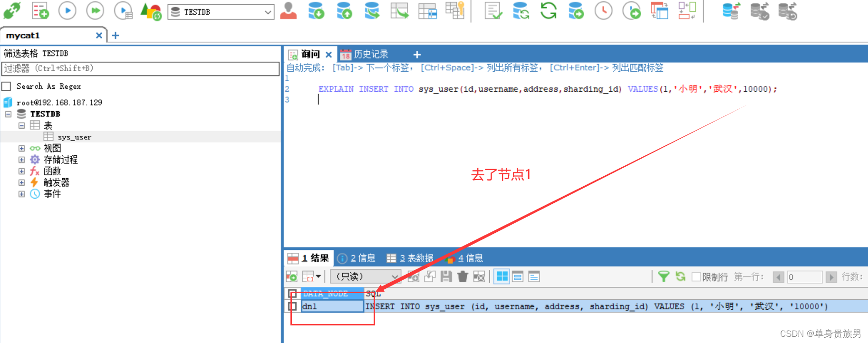This screenshot has width=868, height=343.
Task: Check the dn1 row checkbox
Action: click(293, 306)
